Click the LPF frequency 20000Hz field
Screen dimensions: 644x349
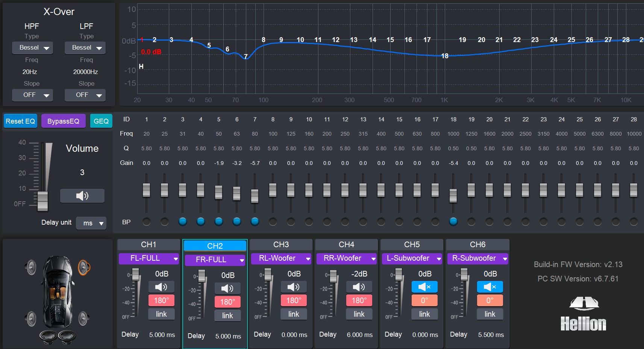(x=86, y=72)
